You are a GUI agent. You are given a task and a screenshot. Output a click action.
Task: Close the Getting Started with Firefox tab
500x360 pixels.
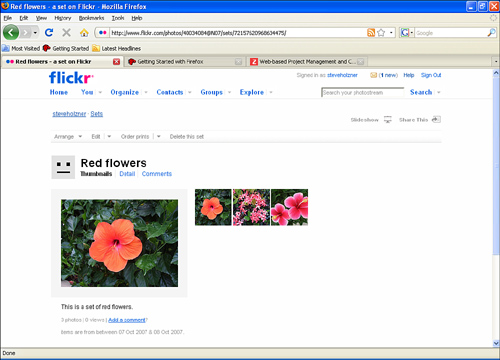click(x=238, y=62)
